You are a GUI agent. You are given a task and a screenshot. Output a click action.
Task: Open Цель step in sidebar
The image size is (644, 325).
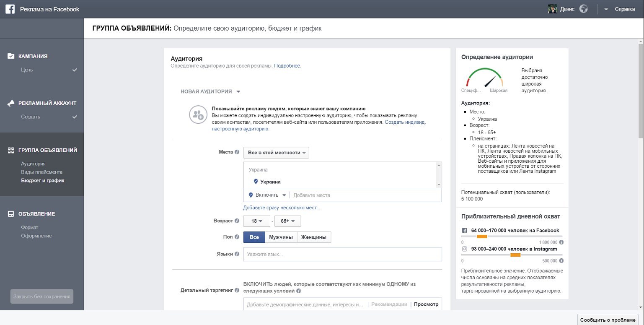pyautogui.click(x=27, y=70)
